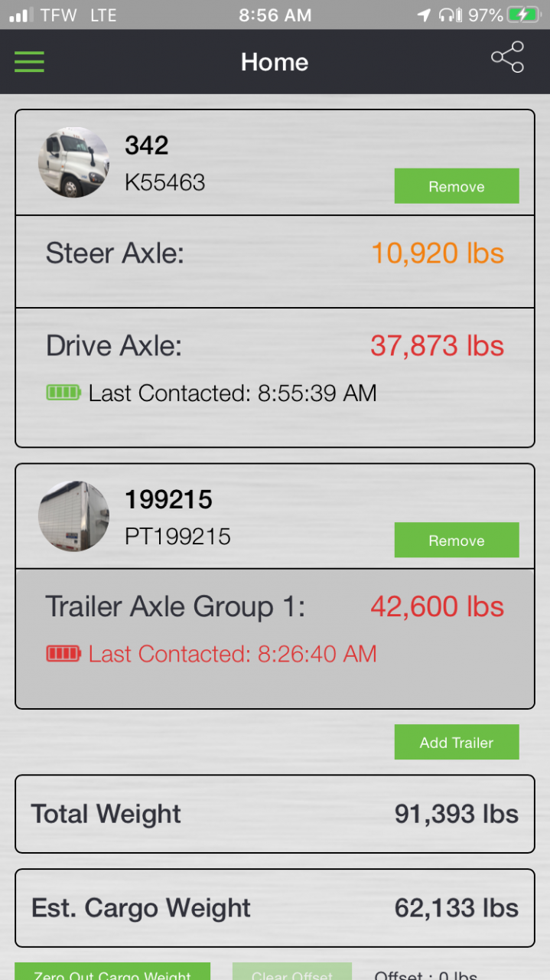Tap the headphones icon in status bar
This screenshot has width=550, height=980.
[449, 15]
